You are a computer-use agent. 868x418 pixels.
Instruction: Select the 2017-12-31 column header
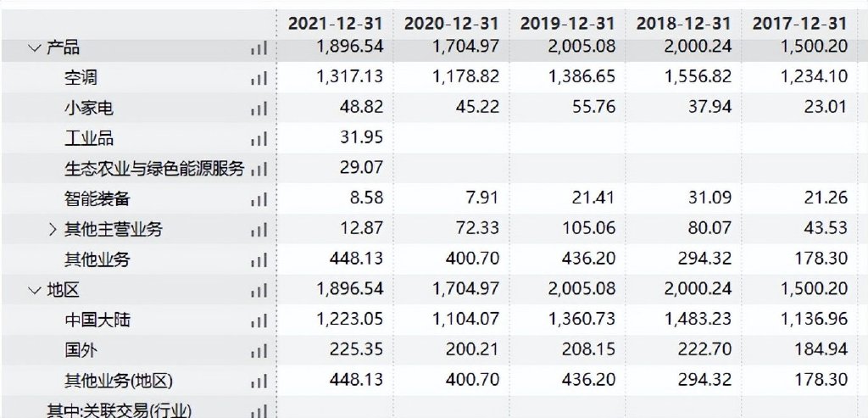799,23
